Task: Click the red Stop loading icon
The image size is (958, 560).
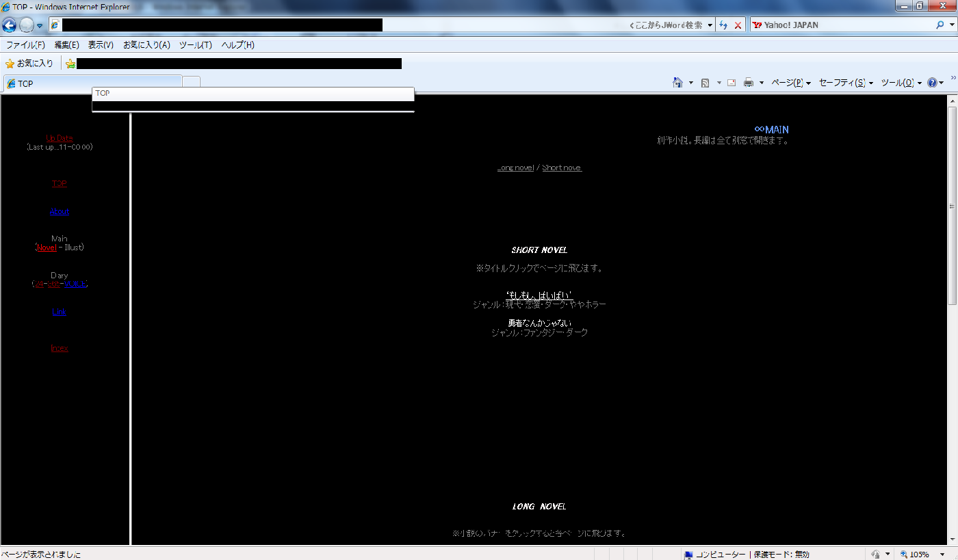Action: point(738,25)
